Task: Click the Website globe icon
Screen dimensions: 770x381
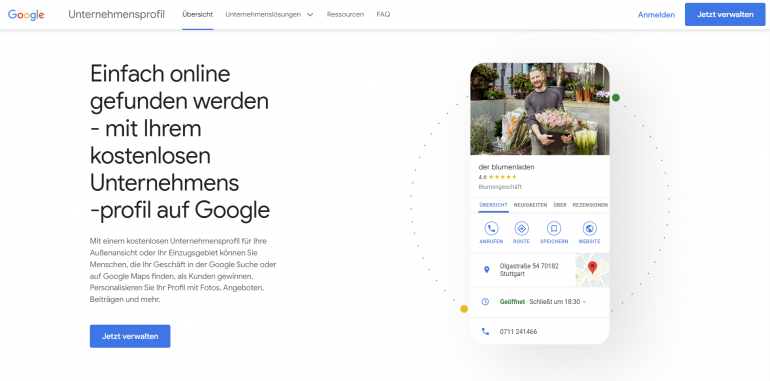Action: (x=589, y=228)
